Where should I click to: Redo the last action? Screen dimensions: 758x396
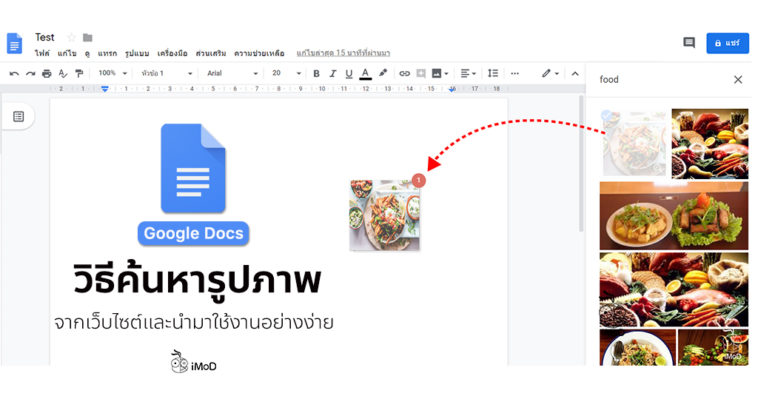30,73
